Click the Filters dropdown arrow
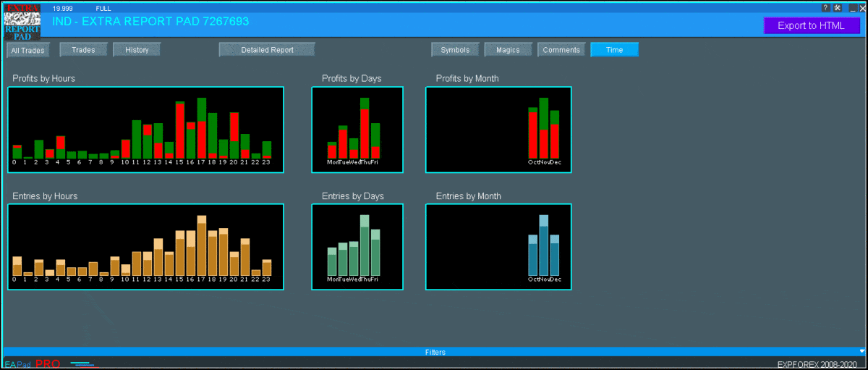The width and height of the screenshot is (868, 370). pos(861,351)
